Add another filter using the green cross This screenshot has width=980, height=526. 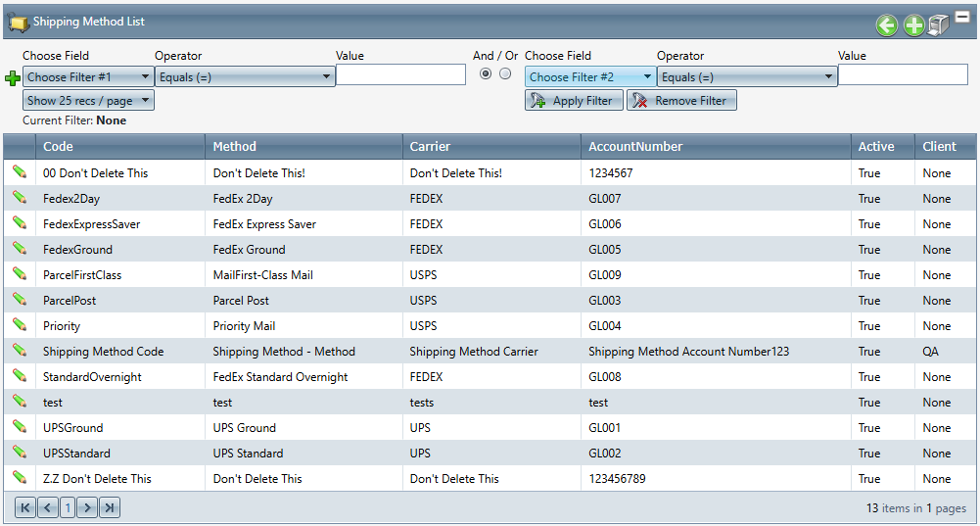(x=13, y=78)
